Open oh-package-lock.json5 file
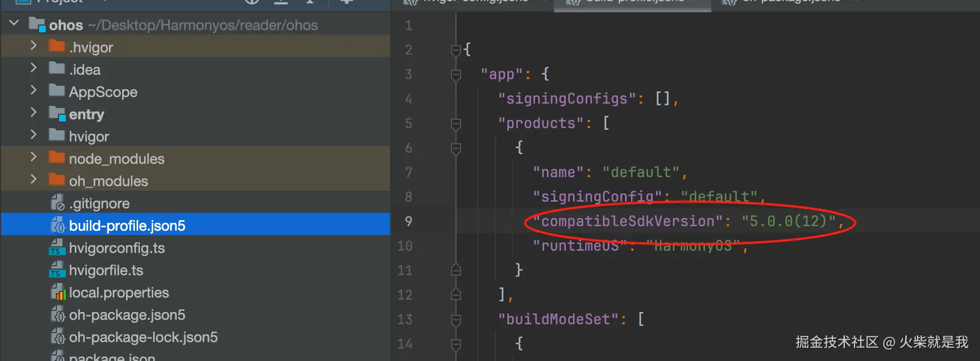Viewport: 980px width, 361px height. [143, 337]
